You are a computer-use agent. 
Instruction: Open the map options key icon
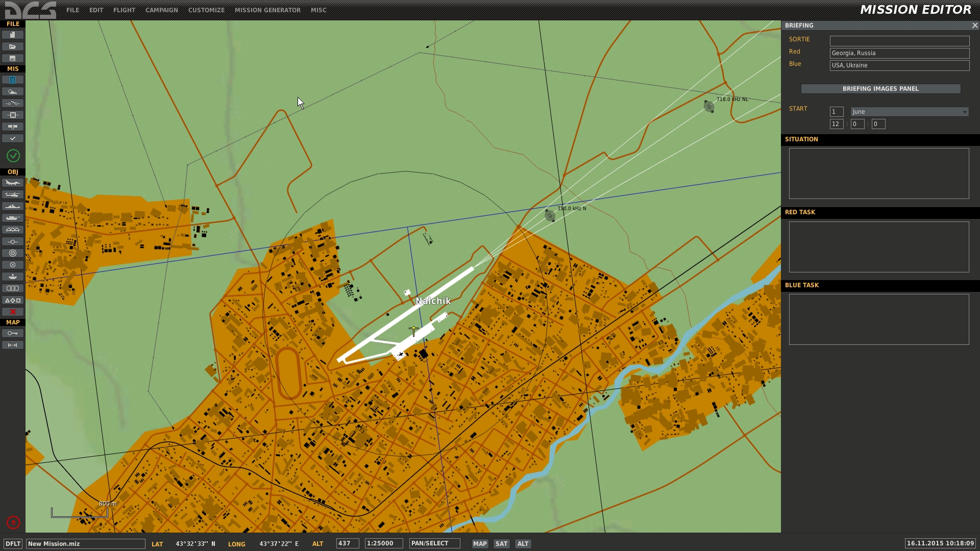pyautogui.click(x=13, y=333)
